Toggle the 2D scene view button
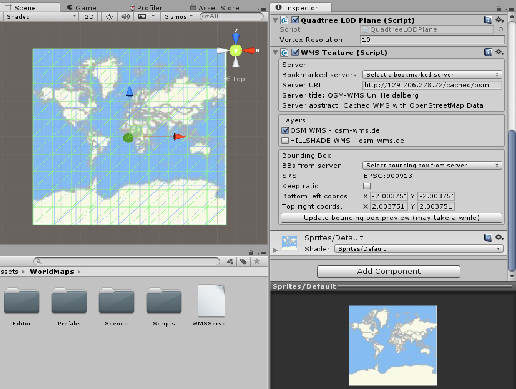 pos(88,16)
